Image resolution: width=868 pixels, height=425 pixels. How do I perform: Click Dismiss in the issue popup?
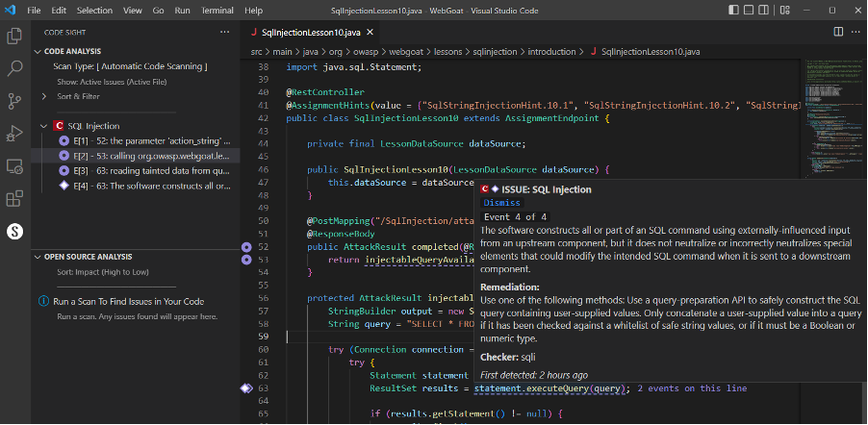tap(502, 203)
